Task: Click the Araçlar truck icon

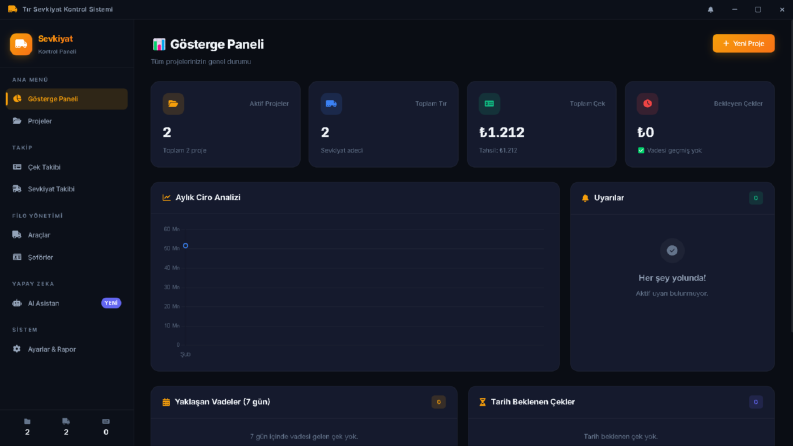Action: 17,235
